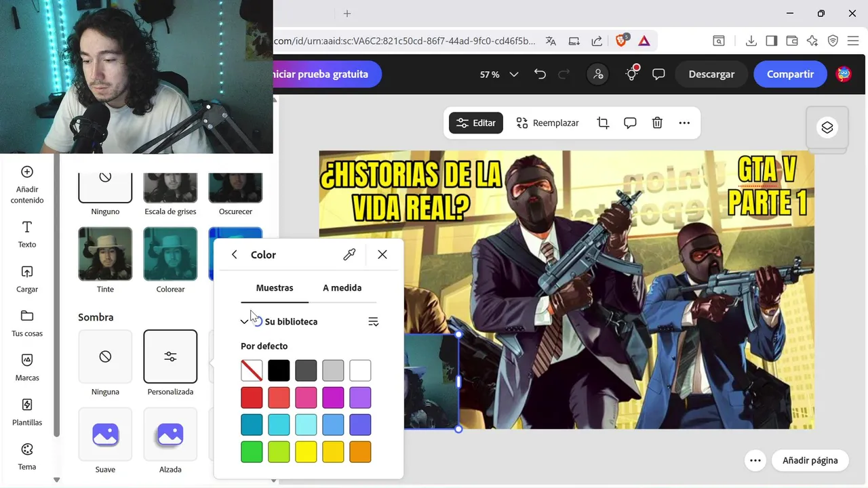The height and width of the screenshot is (488, 868).
Task: Open the Brave shields lion icon
Action: [x=621, y=41]
